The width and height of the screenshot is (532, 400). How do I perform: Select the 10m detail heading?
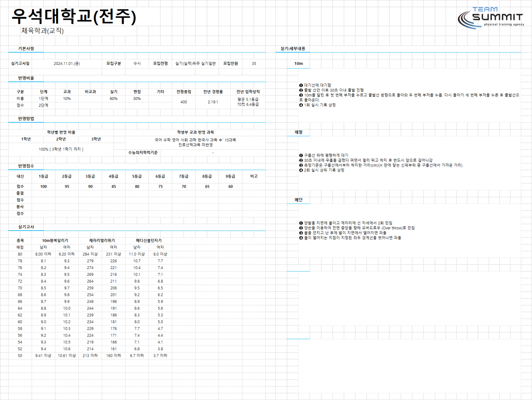point(299,64)
